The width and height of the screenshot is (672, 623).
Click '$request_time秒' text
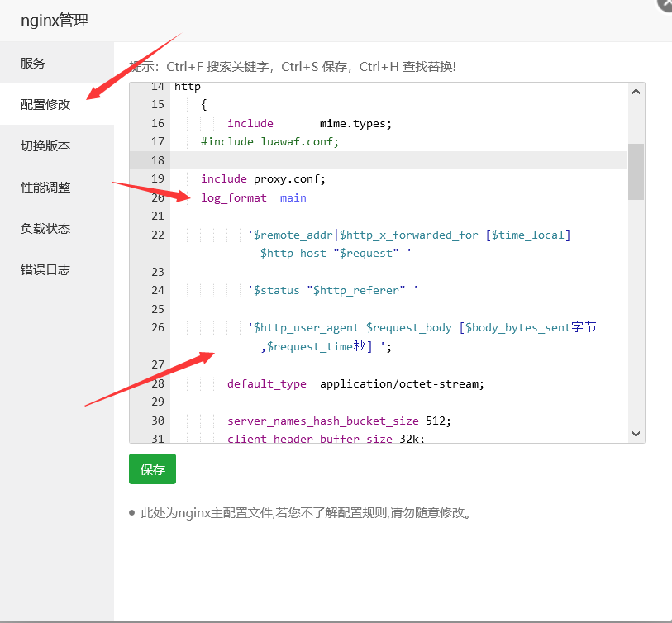click(x=316, y=346)
